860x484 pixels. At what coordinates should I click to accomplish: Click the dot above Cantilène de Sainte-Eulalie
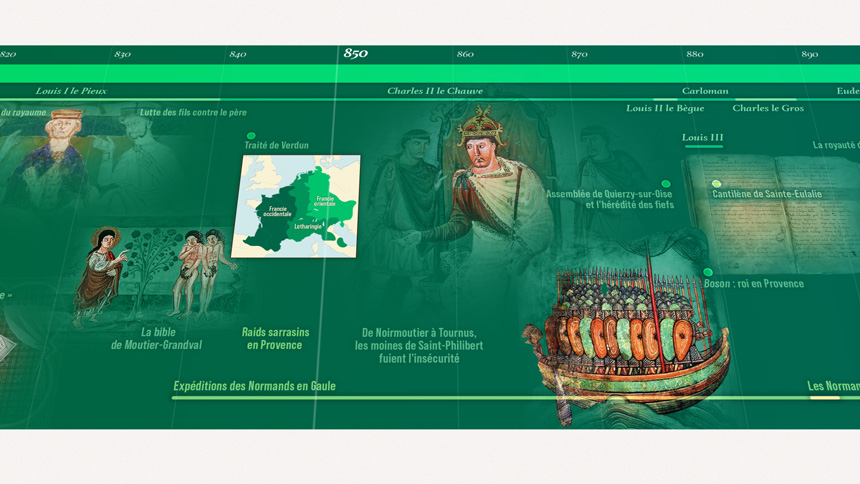click(x=716, y=184)
